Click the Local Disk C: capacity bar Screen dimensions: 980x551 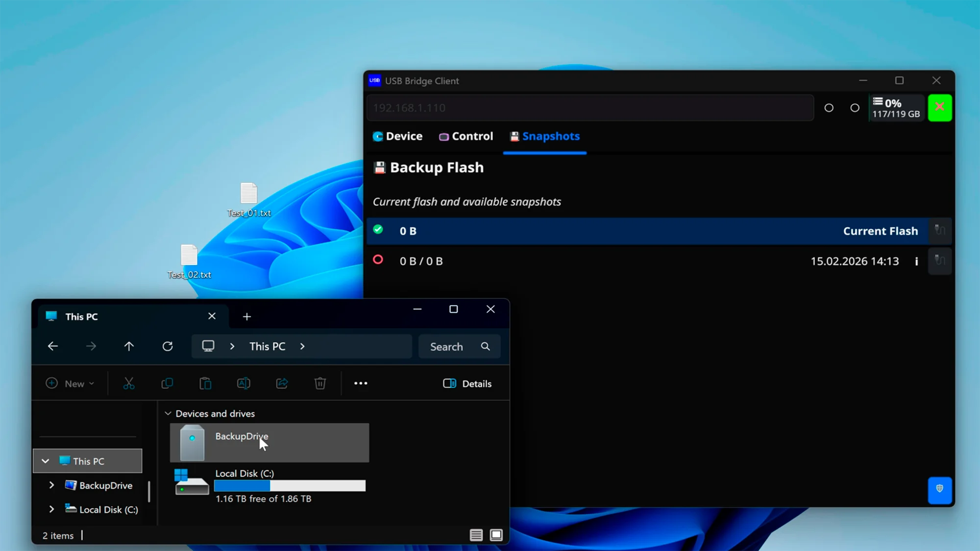(290, 485)
